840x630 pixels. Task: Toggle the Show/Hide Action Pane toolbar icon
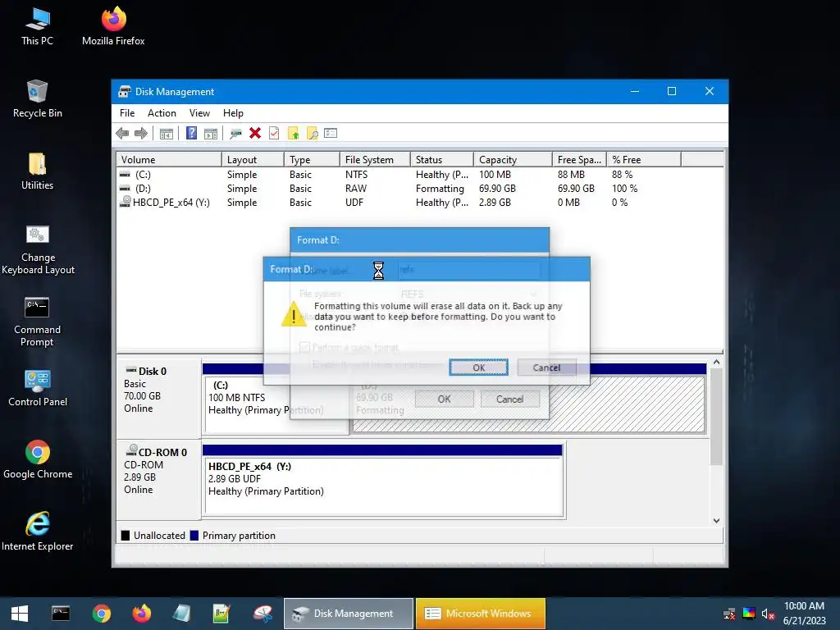point(211,134)
